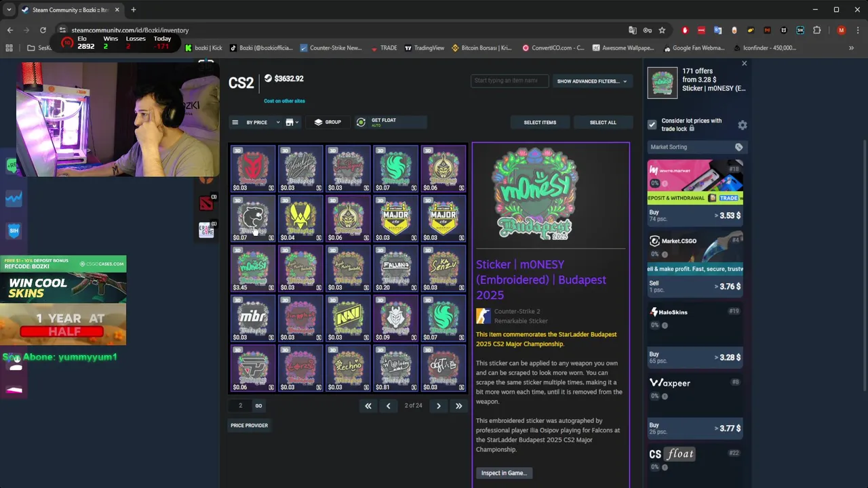This screenshot has height=488, width=868.
Task: Close the market offers side panel
Action: click(x=744, y=63)
